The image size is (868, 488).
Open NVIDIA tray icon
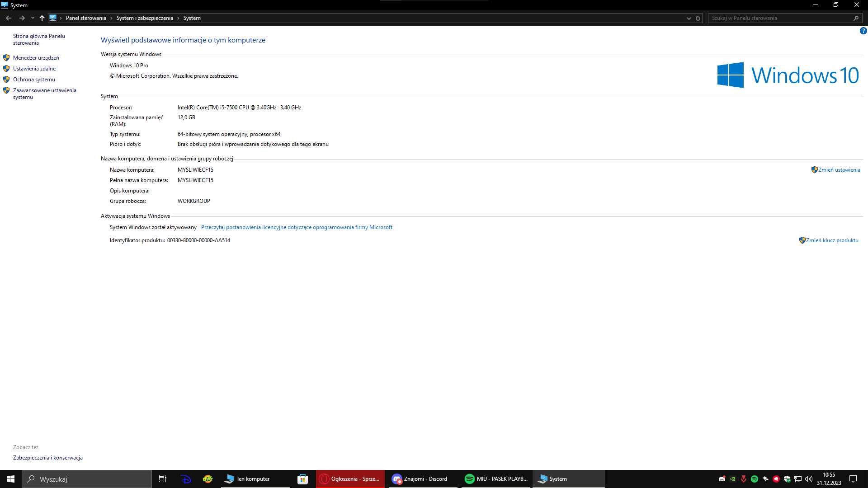click(x=733, y=479)
